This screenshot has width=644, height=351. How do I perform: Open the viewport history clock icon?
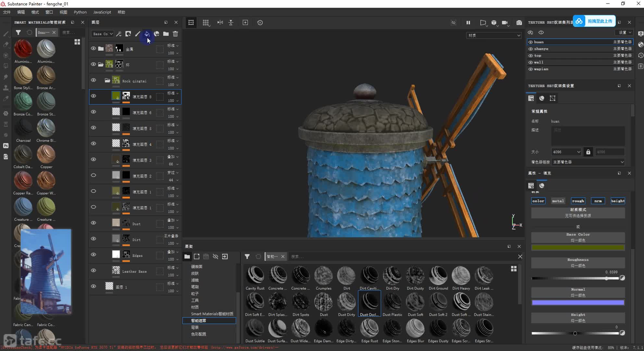(x=260, y=22)
